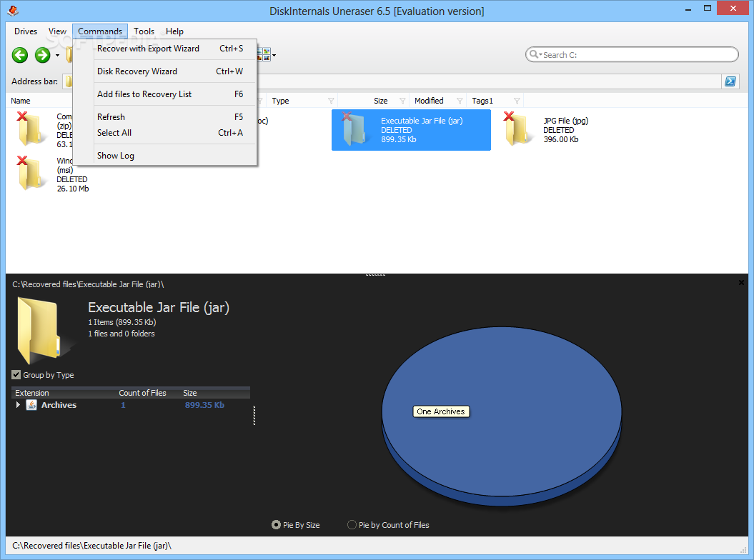Click the vertical dotted splitter in preview
This screenshot has height=560, width=754.
(x=254, y=415)
